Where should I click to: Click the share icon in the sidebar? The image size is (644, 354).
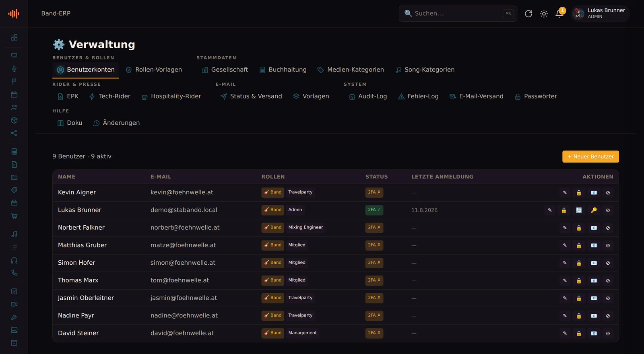(14, 133)
